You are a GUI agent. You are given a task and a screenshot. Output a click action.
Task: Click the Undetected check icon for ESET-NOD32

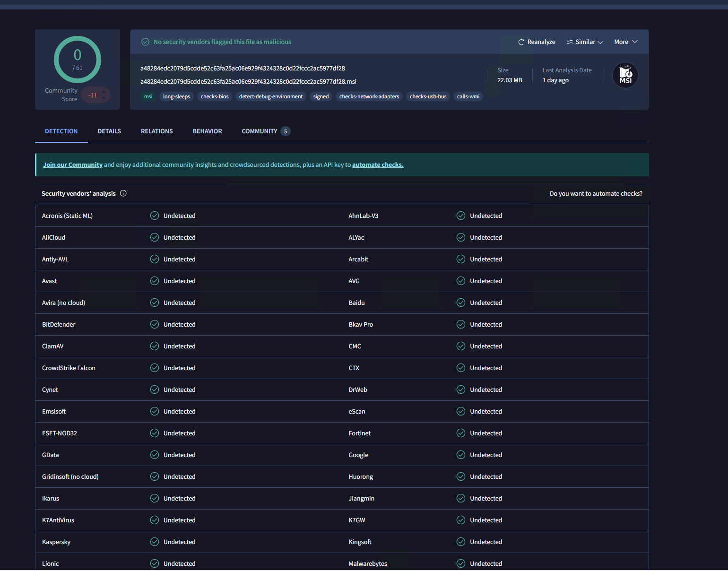155,433
